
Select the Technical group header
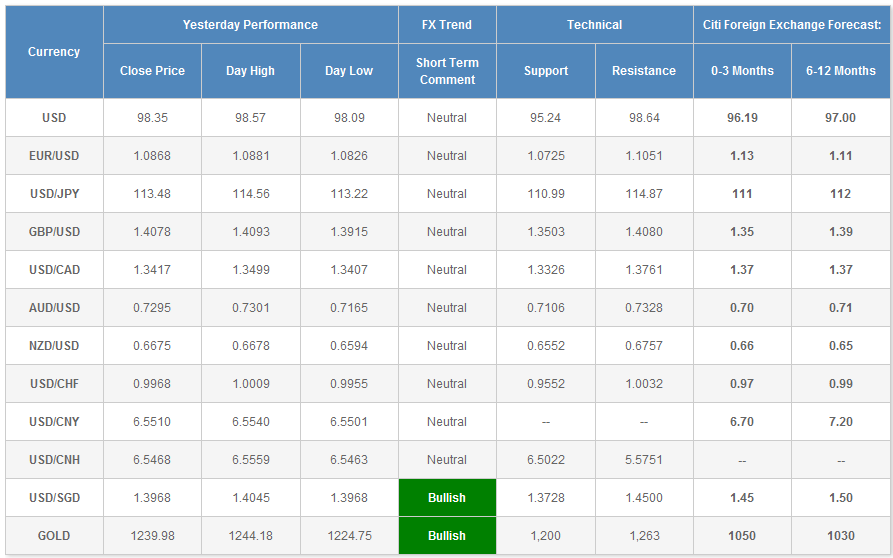pos(594,25)
